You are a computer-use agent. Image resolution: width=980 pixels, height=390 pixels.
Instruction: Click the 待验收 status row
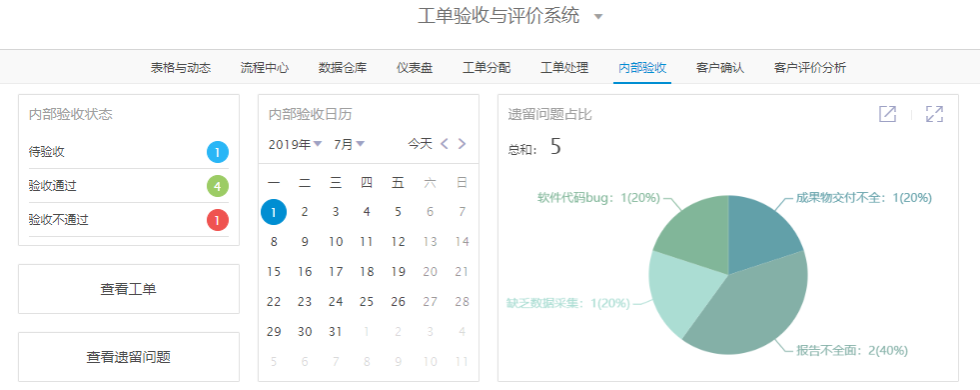(x=129, y=152)
